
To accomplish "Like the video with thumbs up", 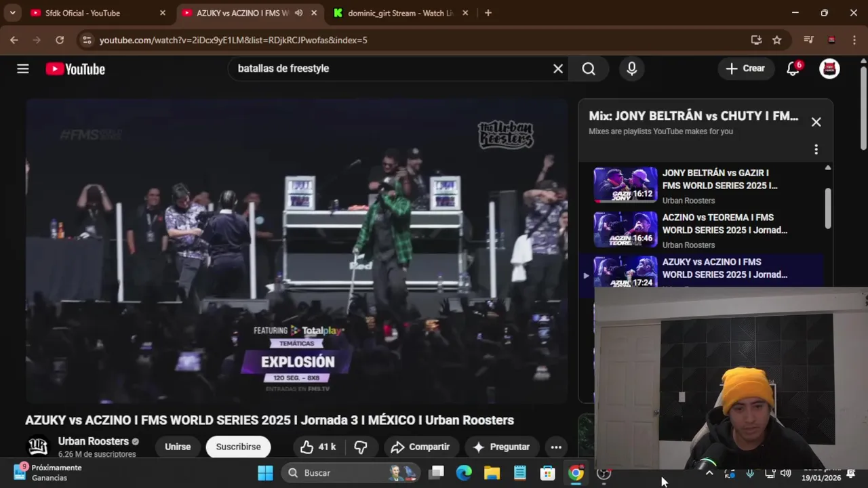I will tap(318, 447).
